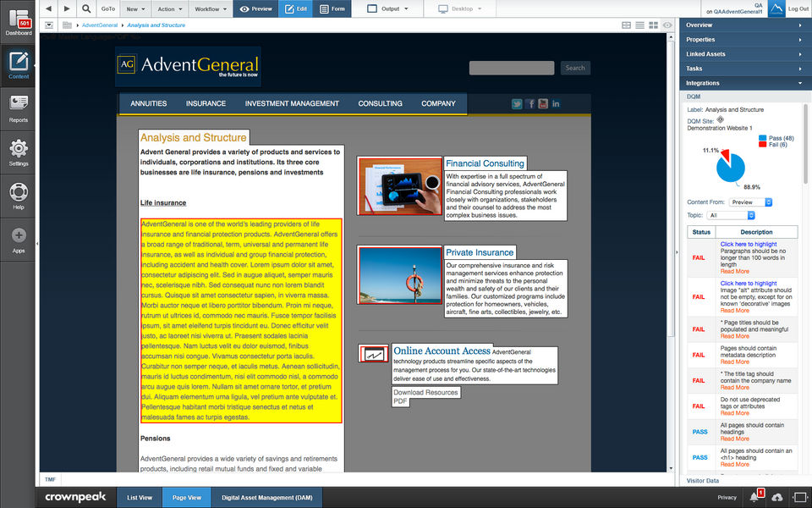Click highlight link for image alt fail
The image size is (812, 508).
tap(749, 284)
